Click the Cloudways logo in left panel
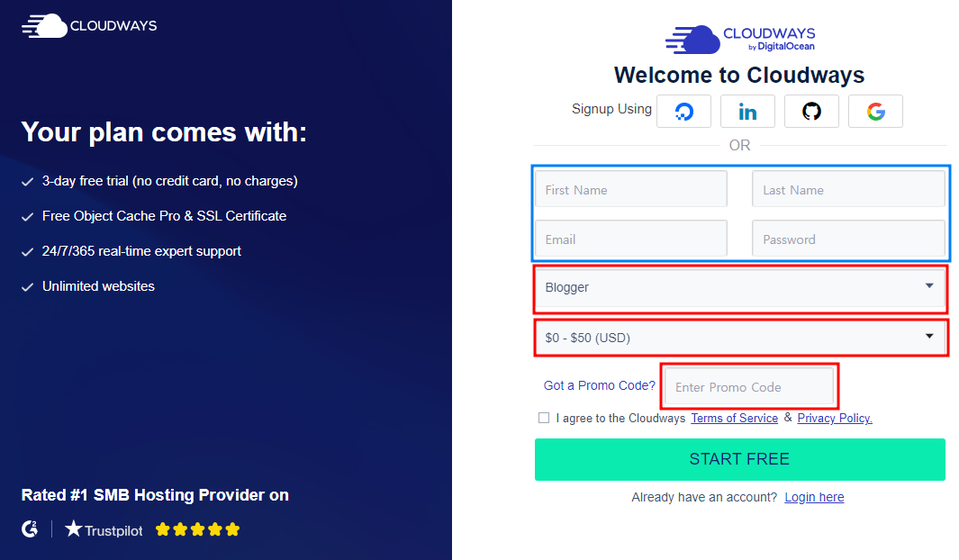Screen dimensions: 959x560 tap(89, 25)
